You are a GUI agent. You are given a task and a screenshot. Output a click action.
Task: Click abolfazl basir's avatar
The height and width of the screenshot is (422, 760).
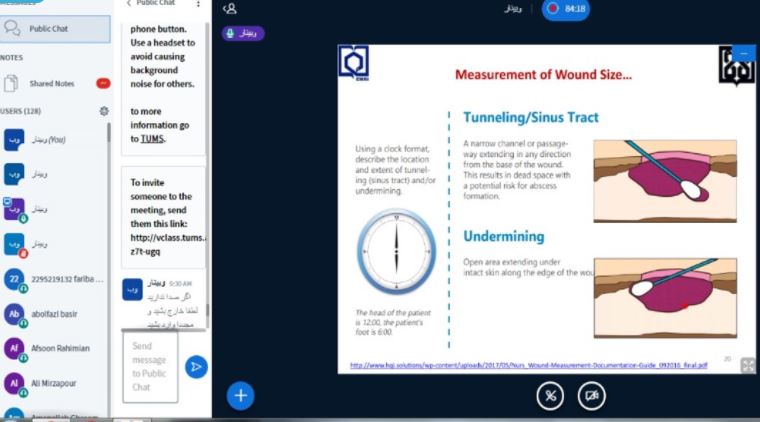(14, 315)
